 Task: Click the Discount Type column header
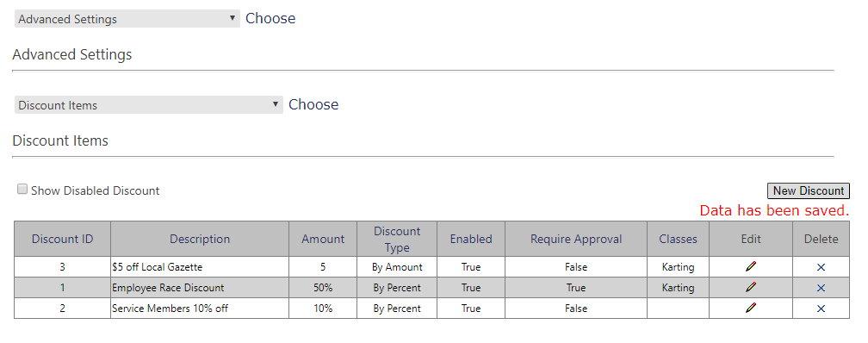[x=397, y=239]
